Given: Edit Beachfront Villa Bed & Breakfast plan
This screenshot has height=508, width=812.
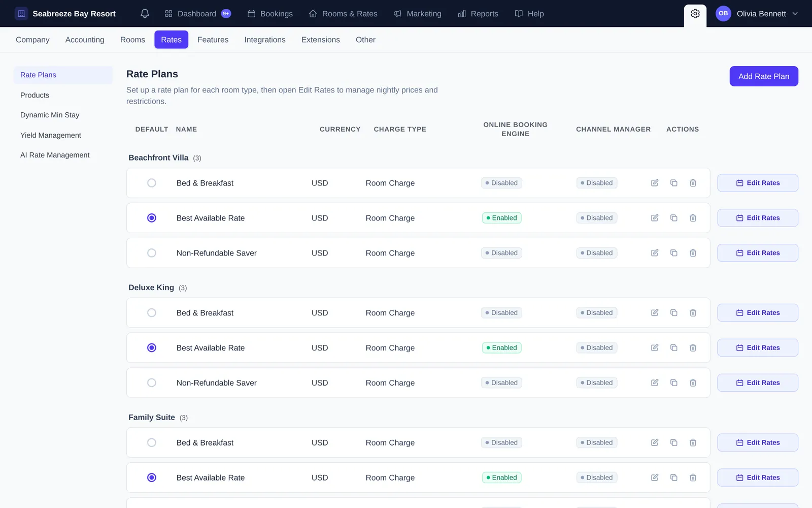Looking at the screenshot, I should point(655,183).
